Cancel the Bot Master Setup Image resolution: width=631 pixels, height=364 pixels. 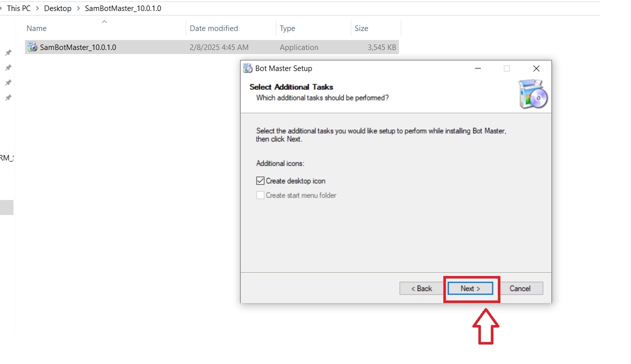click(x=520, y=288)
